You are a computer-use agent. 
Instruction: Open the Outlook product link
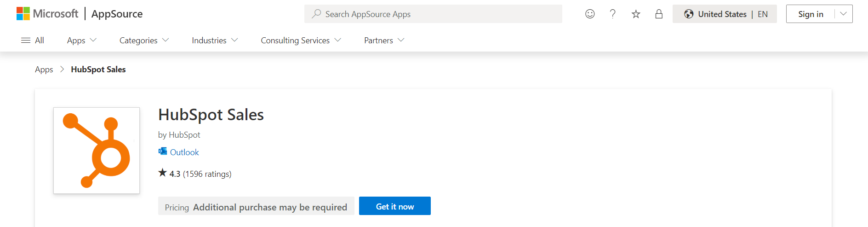point(184,152)
